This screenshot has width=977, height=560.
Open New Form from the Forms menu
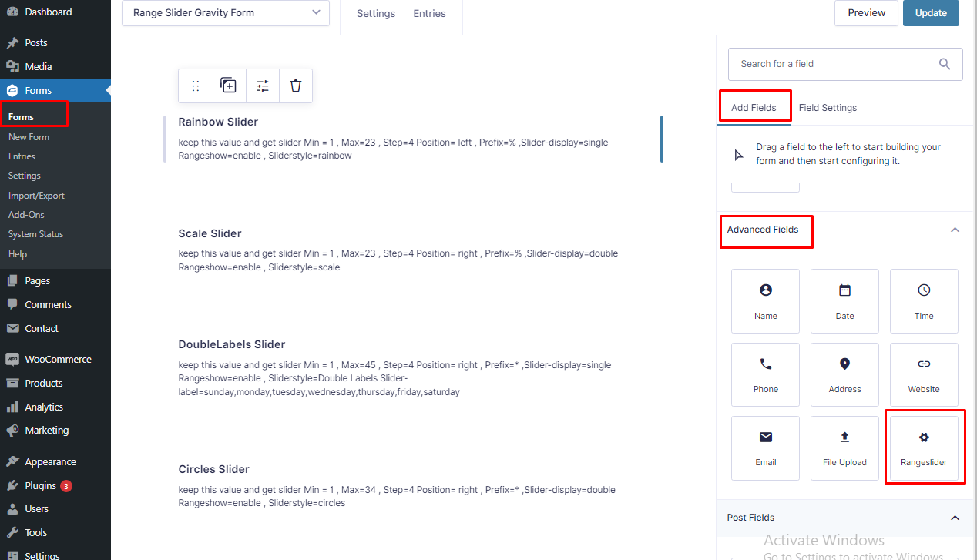point(29,136)
